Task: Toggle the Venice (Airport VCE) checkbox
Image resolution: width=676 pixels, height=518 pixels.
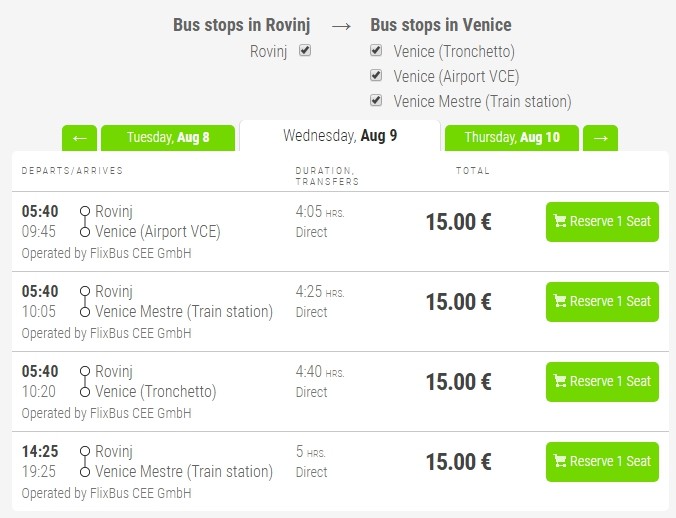Action: [x=376, y=75]
